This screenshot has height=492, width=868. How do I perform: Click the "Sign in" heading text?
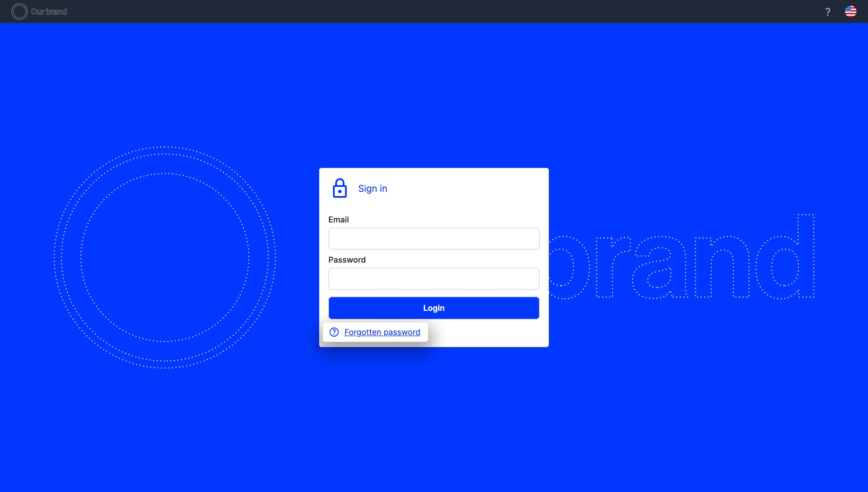[372, 188]
